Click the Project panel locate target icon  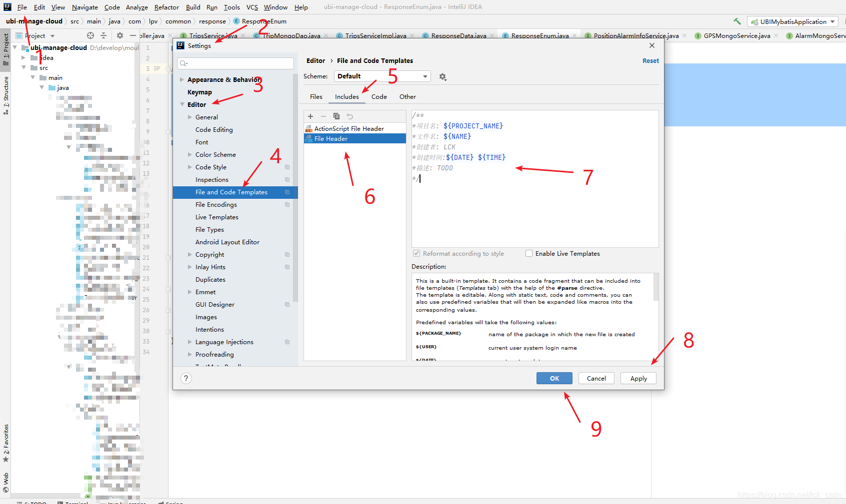pyautogui.click(x=90, y=35)
